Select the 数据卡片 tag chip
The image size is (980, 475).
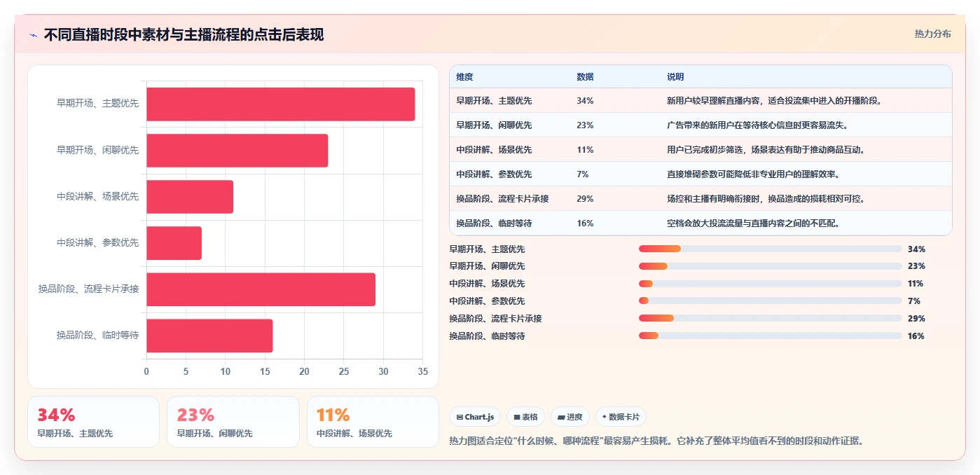(621, 417)
